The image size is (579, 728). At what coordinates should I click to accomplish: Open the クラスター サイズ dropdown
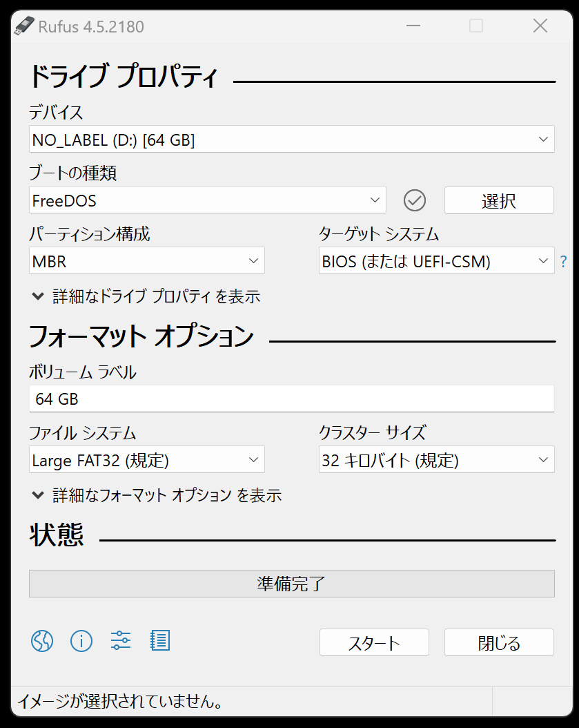click(436, 460)
